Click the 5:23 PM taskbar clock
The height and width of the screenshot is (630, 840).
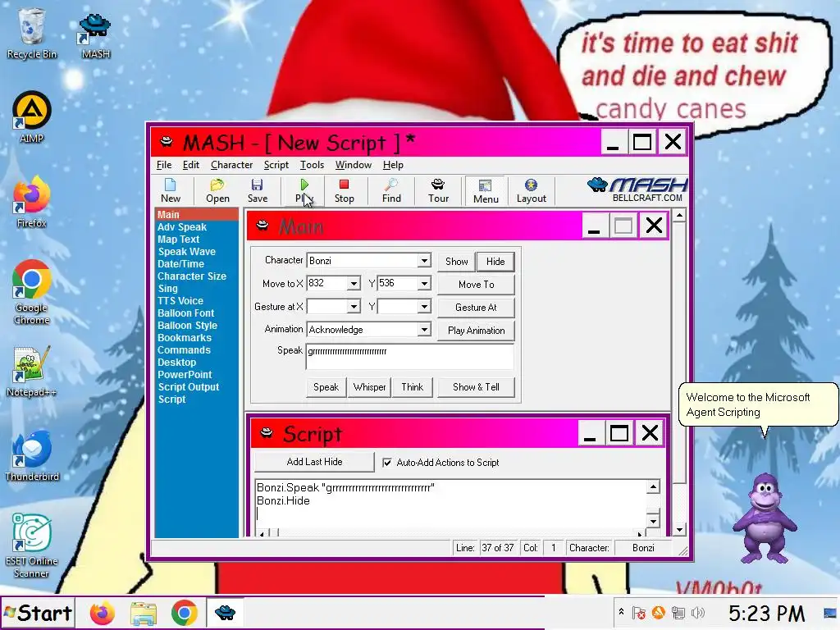(766, 613)
